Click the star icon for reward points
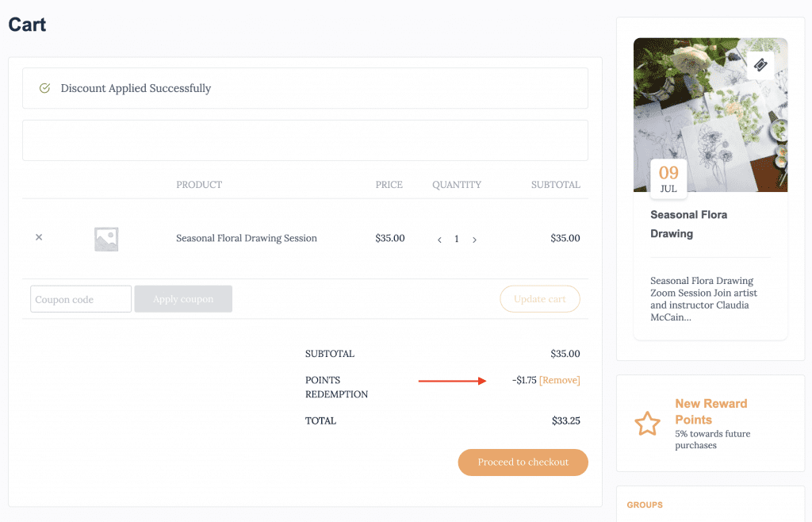This screenshot has width=812, height=522. 647,424
